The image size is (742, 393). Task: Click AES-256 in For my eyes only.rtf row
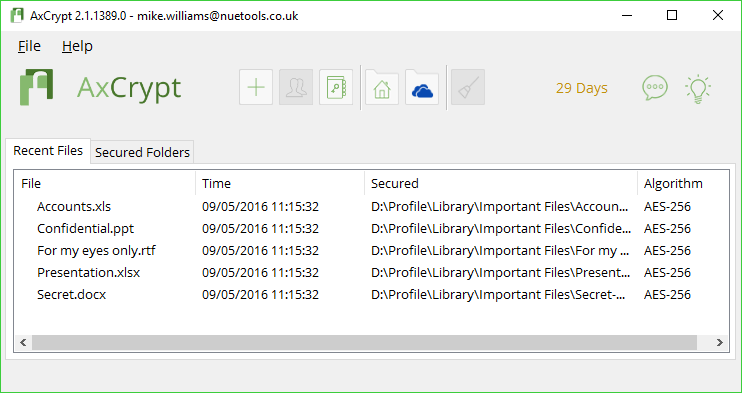[667, 250]
